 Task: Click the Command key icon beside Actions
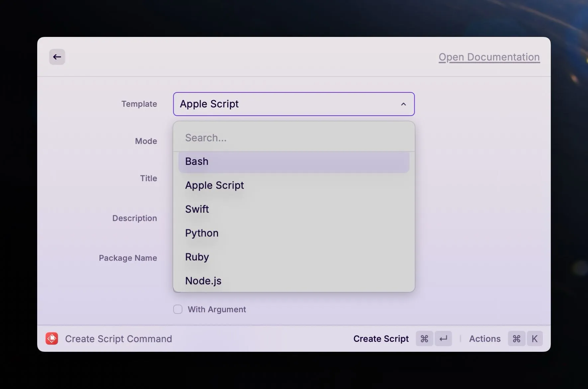point(516,338)
